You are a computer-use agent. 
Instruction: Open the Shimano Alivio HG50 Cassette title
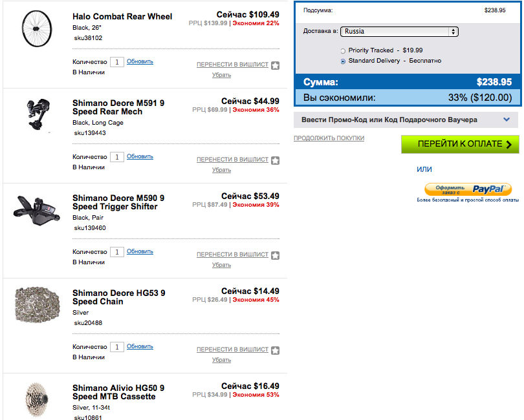(x=118, y=392)
